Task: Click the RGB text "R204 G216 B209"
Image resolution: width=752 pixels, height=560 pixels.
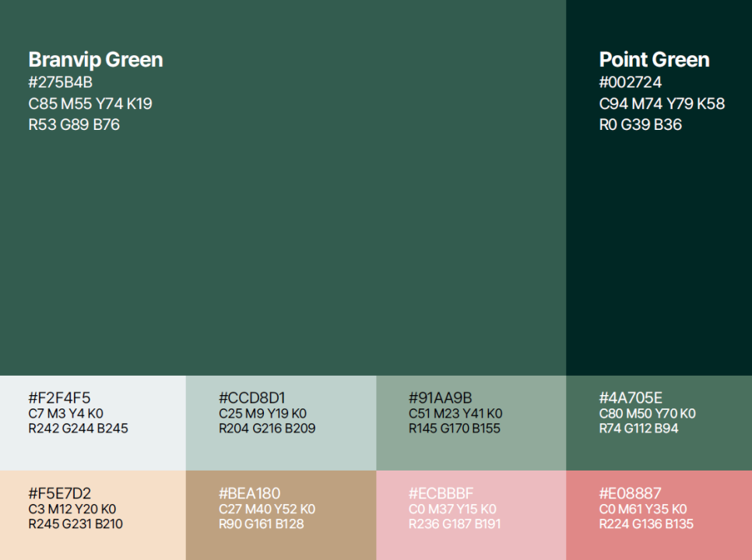Action: [267, 429]
